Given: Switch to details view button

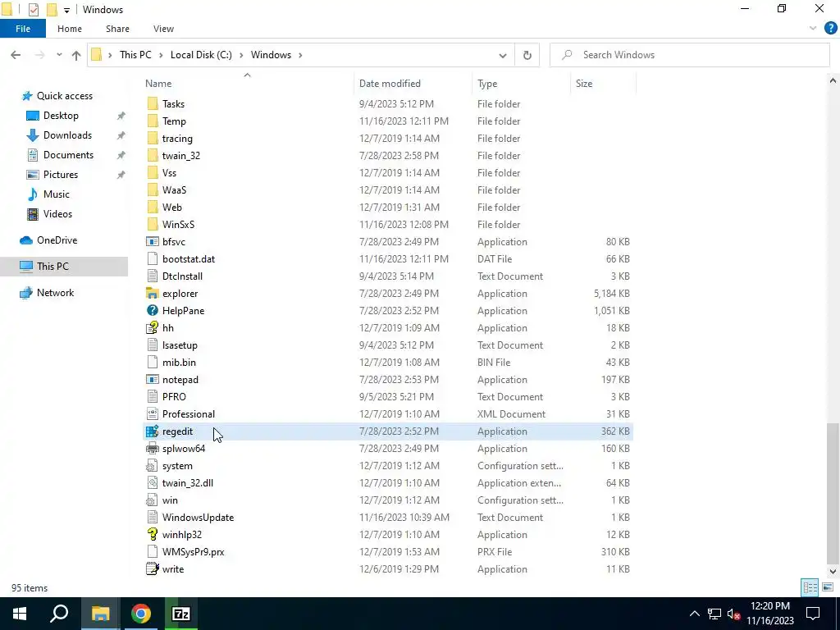Looking at the screenshot, I should pos(810,587).
